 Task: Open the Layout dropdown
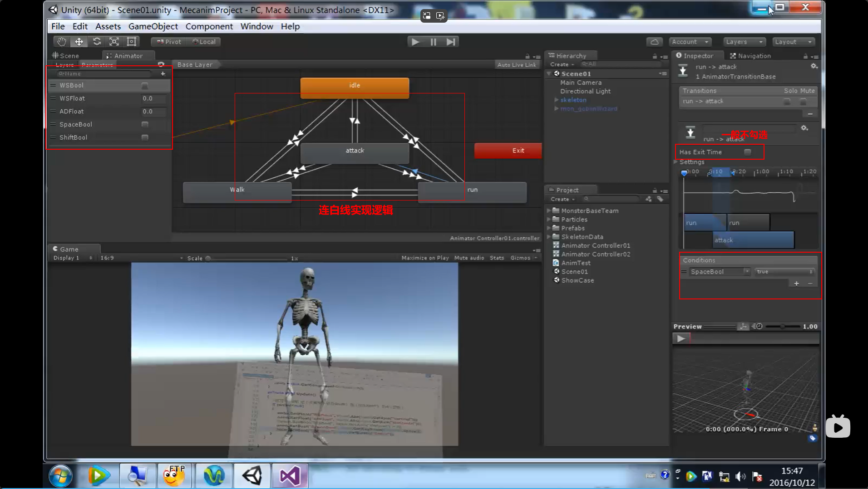(794, 42)
